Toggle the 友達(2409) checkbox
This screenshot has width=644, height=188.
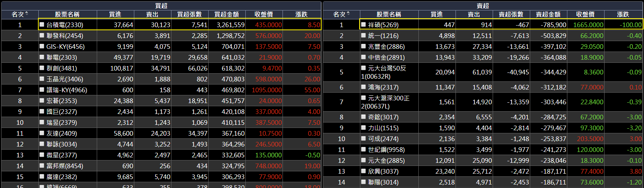[42, 133]
